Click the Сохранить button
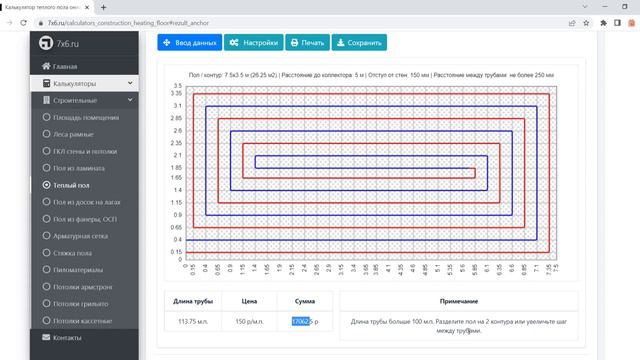The width and height of the screenshot is (640, 360). pyautogui.click(x=359, y=42)
